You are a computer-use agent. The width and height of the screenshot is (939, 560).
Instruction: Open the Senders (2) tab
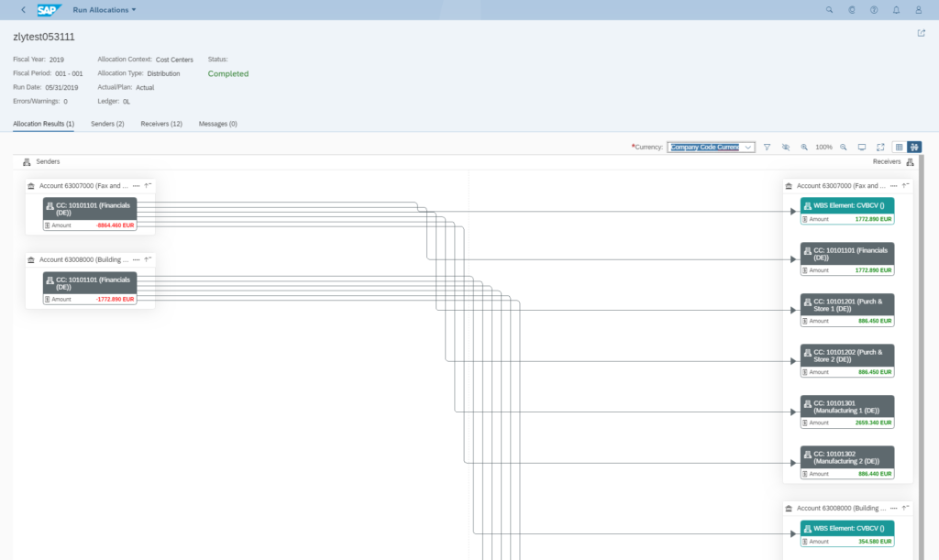[x=107, y=124]
